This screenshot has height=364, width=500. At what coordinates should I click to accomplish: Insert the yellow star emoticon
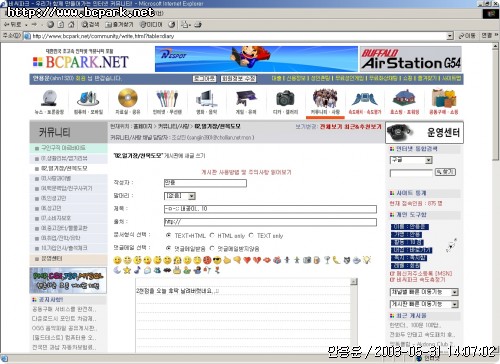127,270
